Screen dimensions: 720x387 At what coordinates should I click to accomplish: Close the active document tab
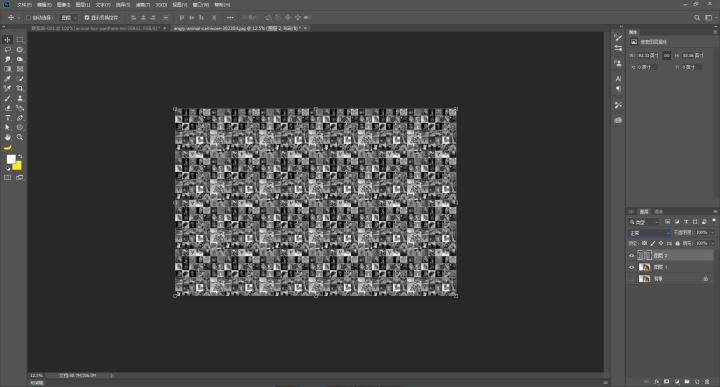point(305,28)
